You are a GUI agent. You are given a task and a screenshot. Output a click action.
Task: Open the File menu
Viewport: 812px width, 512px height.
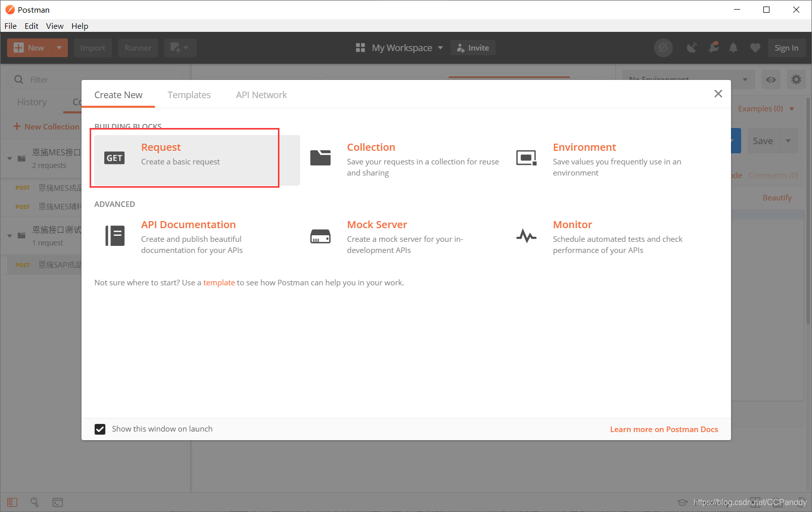click(x=11, y=26)
